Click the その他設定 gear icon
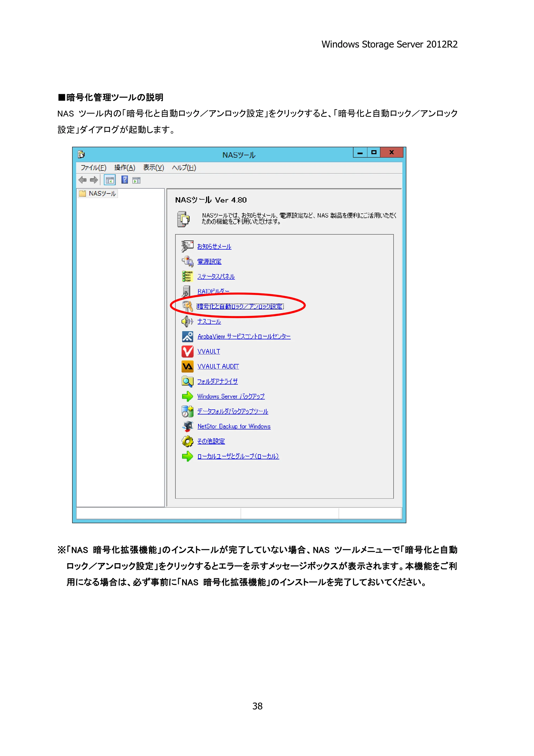The height and width of the screenshot is (756, 534). point(187,441)
